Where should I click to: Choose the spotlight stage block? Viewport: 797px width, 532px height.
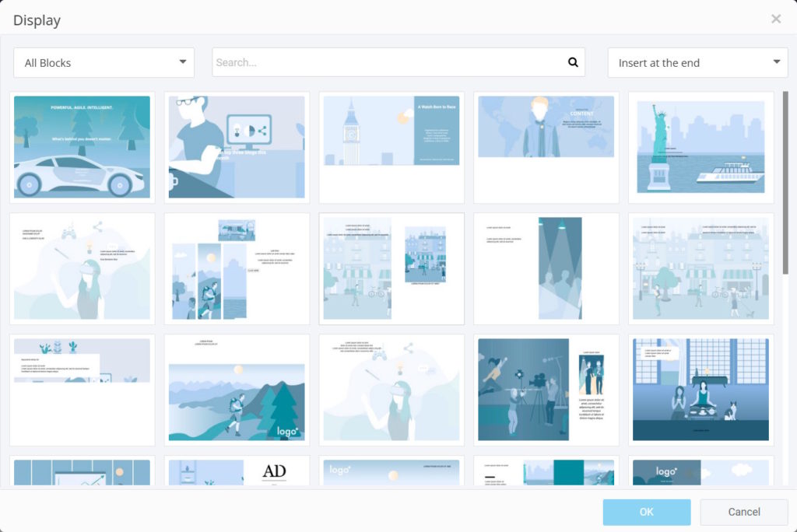[x=546, y=269]
